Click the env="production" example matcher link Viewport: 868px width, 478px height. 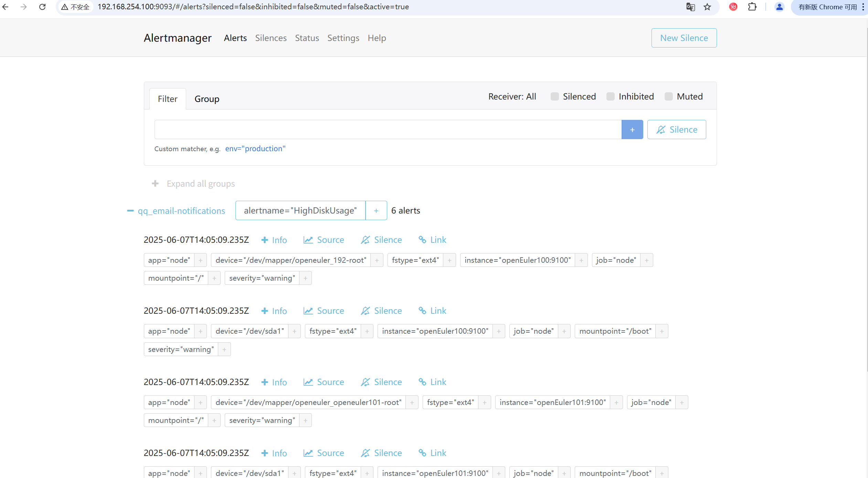tap(255, 148)
